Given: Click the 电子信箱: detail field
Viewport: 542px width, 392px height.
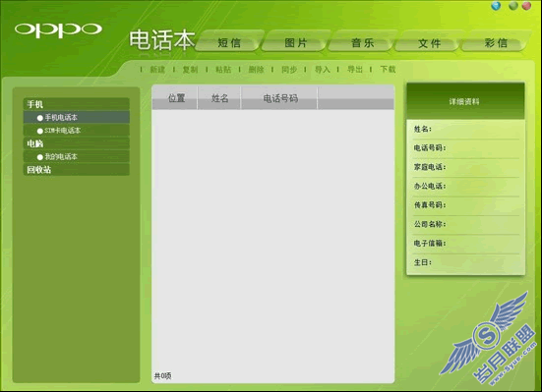Looking at the screenshot, I should (466, 244).
